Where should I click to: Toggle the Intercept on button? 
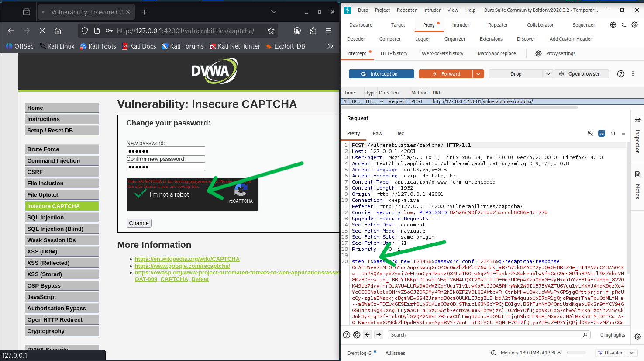pyautogui.click(x=381, y=74)
